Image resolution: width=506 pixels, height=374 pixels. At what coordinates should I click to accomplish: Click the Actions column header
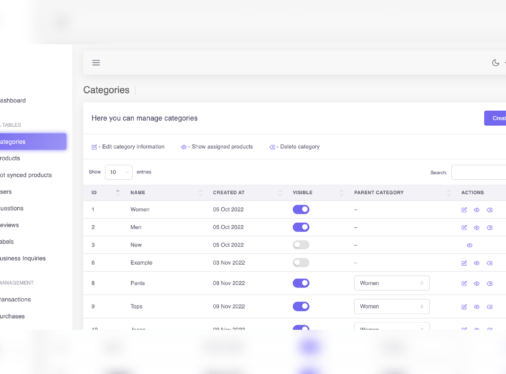[x=472, y=192]
